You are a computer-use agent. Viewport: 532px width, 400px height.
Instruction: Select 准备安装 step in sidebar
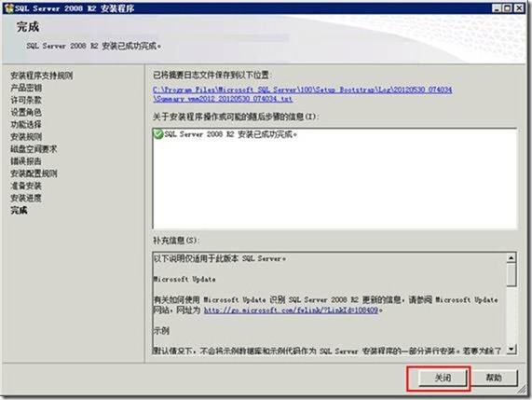point(26,186)
